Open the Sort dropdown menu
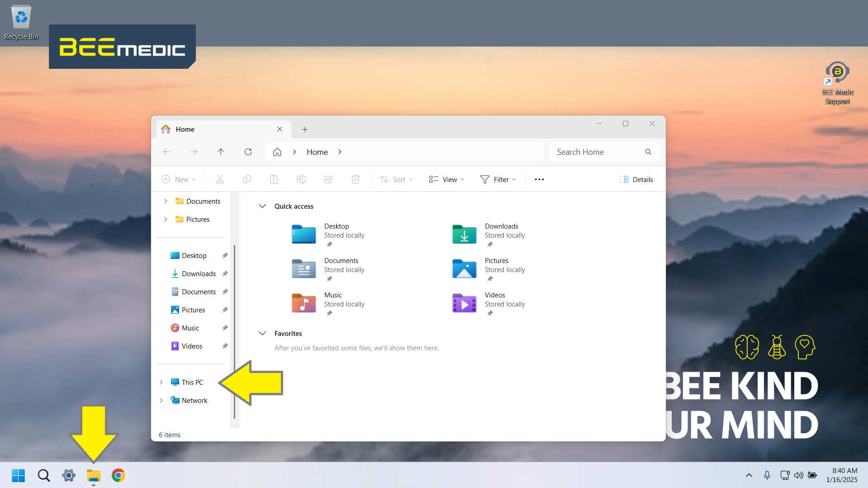The image size is (868, 488). pyautogui.click(x=396, y=179)
